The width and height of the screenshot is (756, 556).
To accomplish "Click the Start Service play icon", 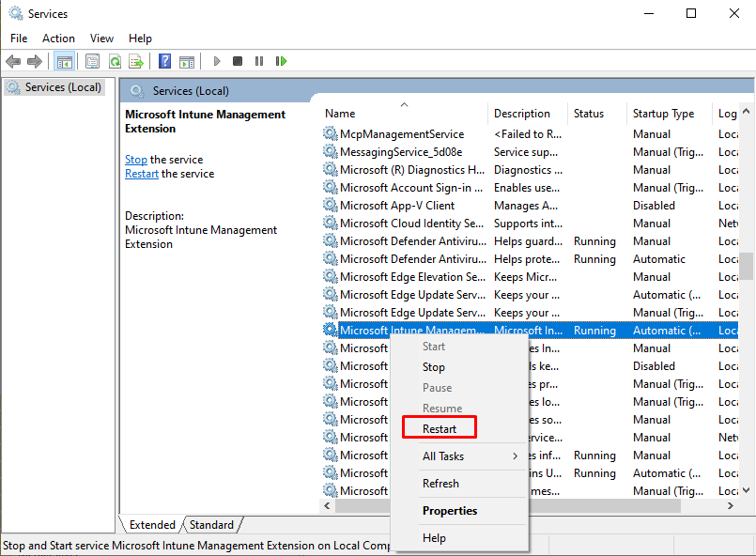I will [x=217, y=61].
